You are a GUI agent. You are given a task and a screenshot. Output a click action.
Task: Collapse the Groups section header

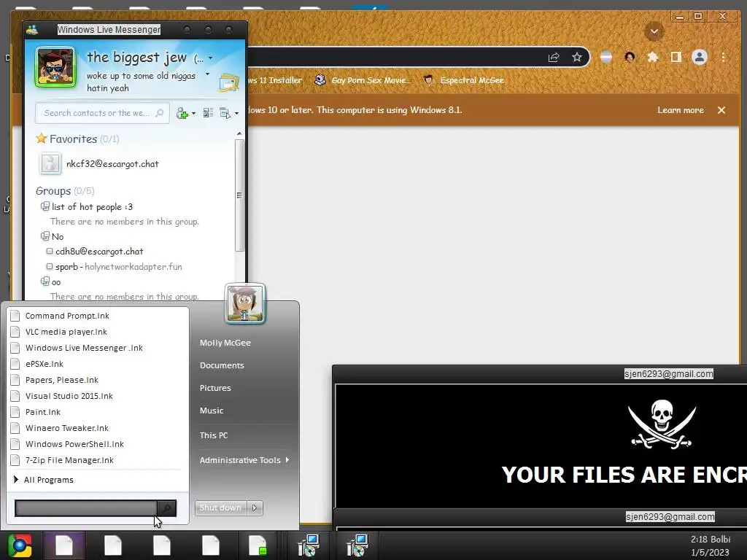click(65, 191)
